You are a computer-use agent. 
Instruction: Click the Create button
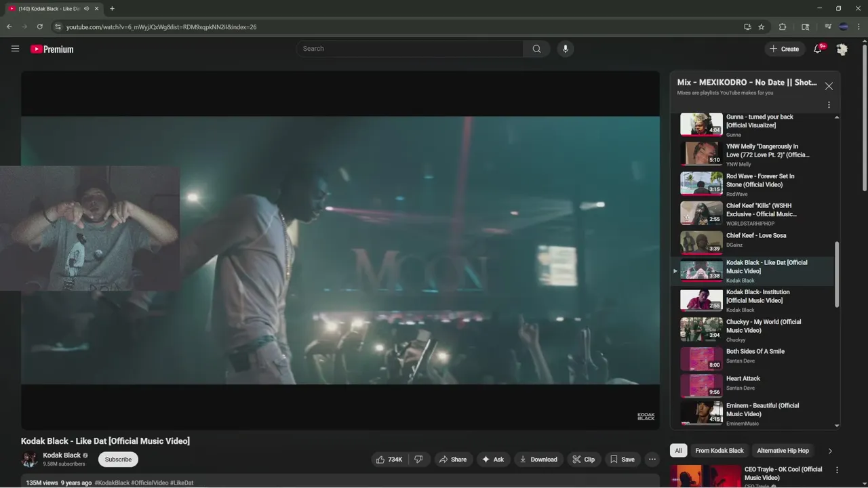784,49
